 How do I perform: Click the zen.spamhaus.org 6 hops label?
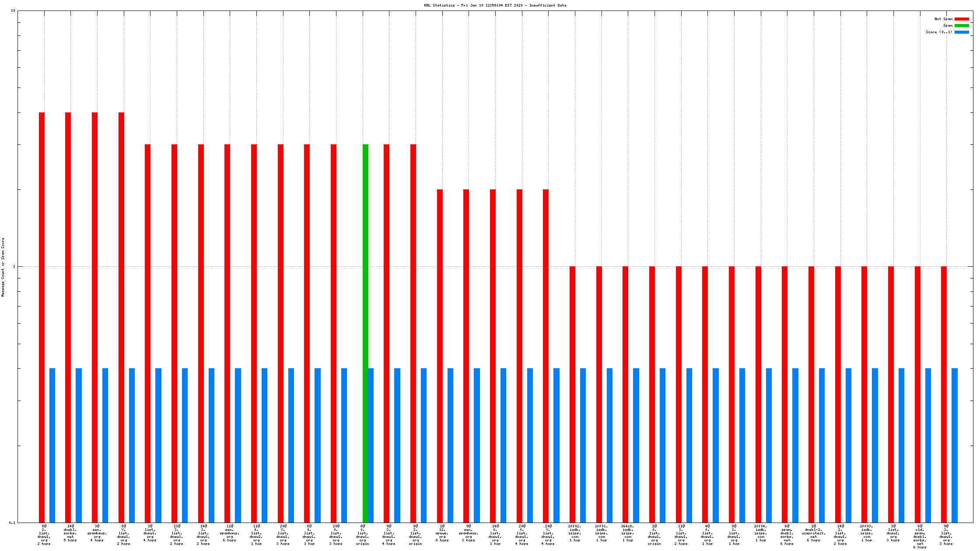coord(230,533)
